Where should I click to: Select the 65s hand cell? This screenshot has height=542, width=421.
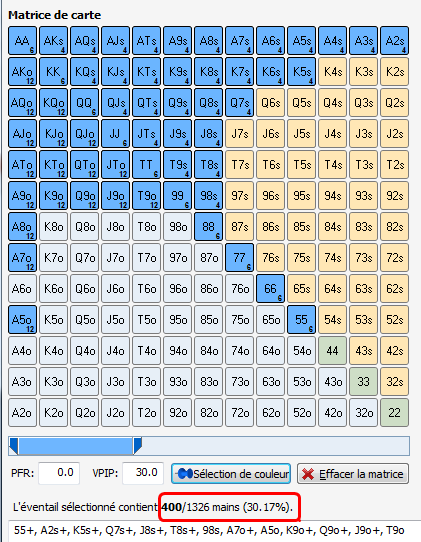point(301,289)
